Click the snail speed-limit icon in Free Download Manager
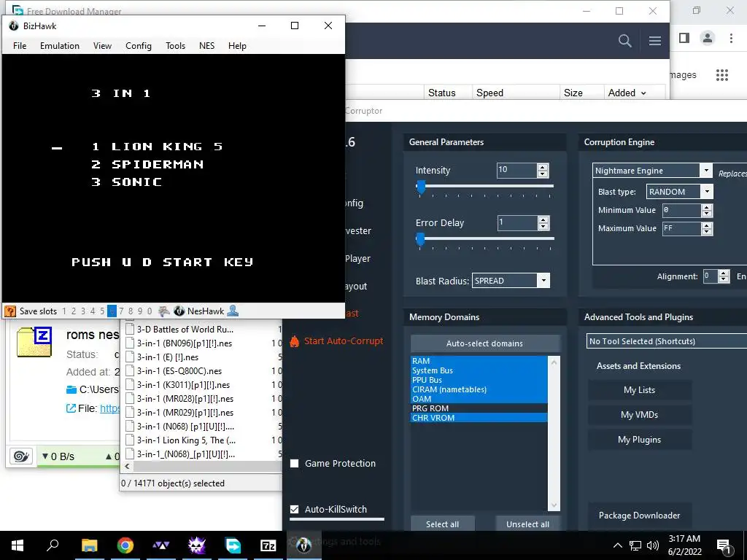The height and width of the screenshot is (560, 747). (21, 456)
